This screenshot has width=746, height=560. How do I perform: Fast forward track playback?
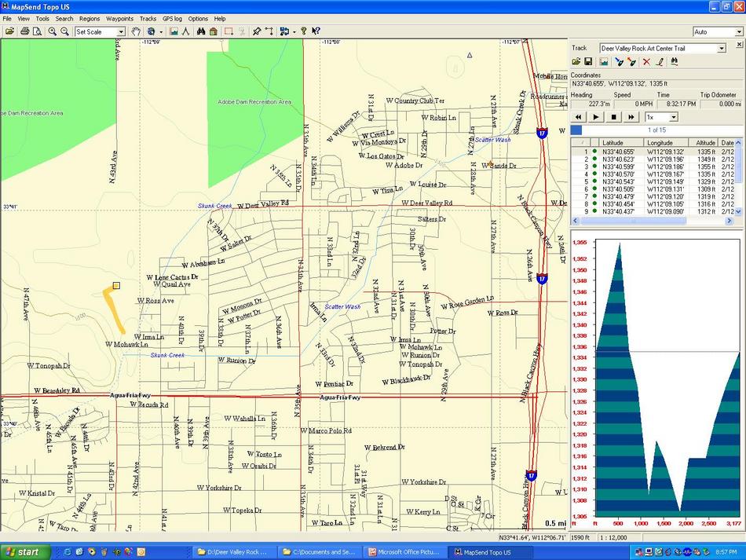[x=631, y=117]
